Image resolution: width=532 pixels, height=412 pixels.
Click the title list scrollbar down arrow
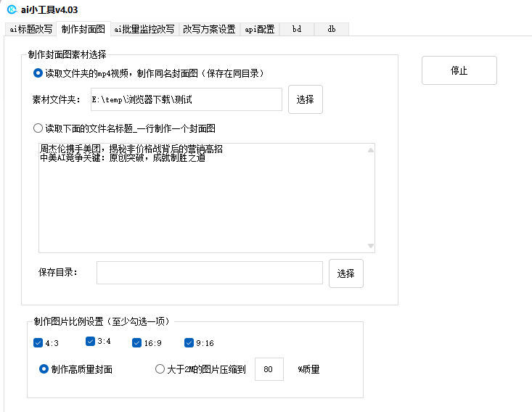click(370, 247)
